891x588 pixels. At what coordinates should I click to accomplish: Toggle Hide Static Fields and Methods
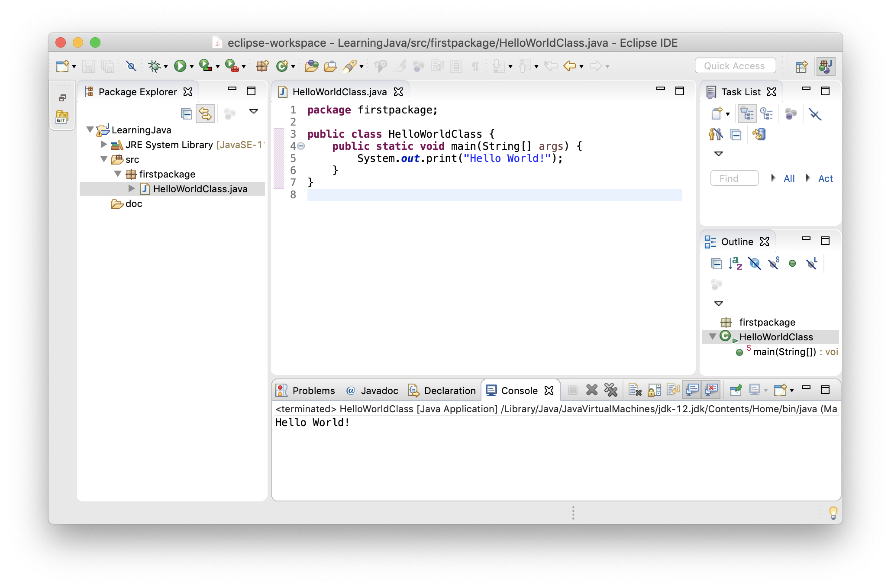click(773, 263)
